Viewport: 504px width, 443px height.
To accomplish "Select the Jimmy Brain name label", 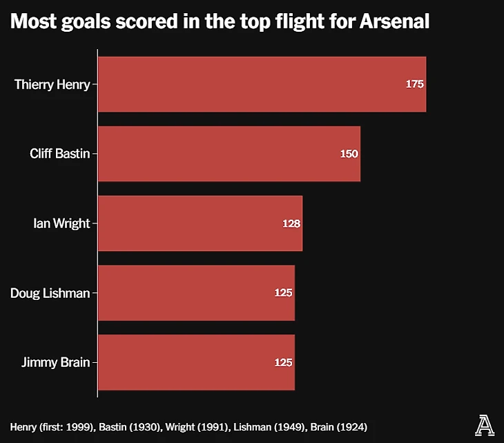I will coord(54,362).
